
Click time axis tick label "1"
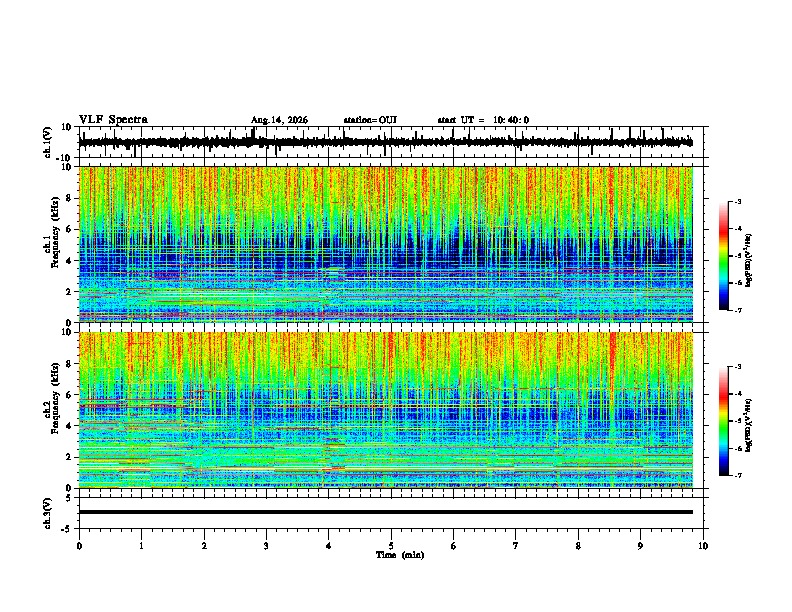point(141,546)
